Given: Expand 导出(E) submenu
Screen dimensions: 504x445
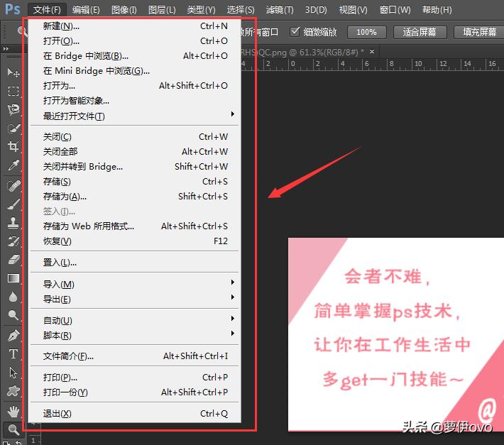Looking at the screenshot, I should pos(135,299).
